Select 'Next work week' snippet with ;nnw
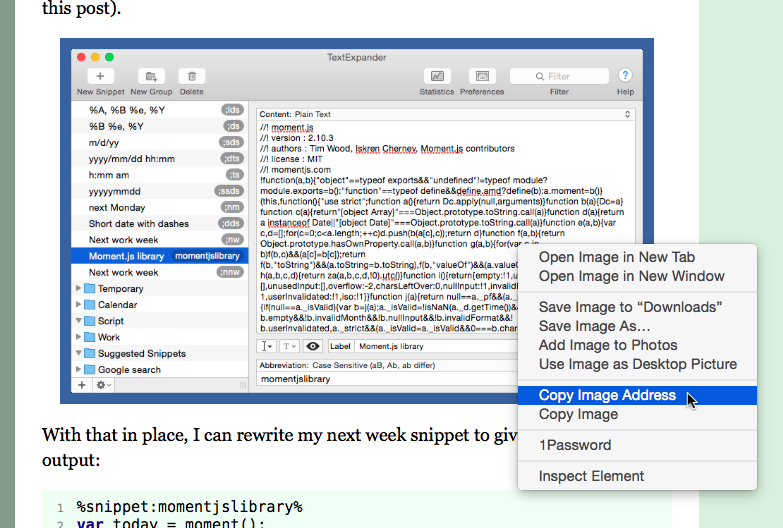 coord(160,272)
